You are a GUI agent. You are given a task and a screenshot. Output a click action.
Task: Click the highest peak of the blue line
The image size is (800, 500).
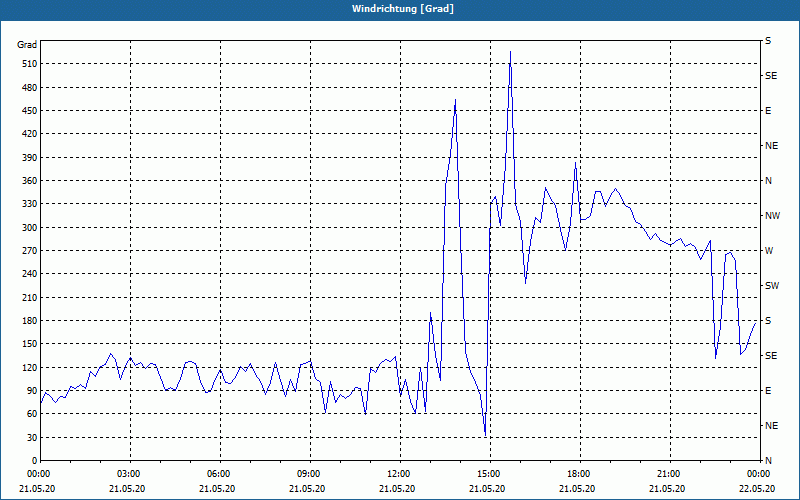tap(510, 52)
